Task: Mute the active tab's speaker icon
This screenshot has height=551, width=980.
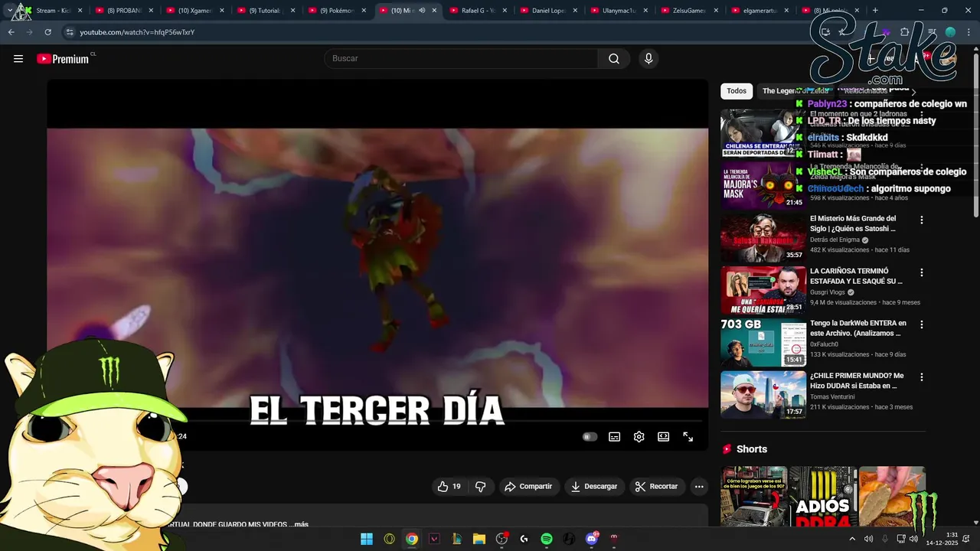Action: click(x=422, y=11)
